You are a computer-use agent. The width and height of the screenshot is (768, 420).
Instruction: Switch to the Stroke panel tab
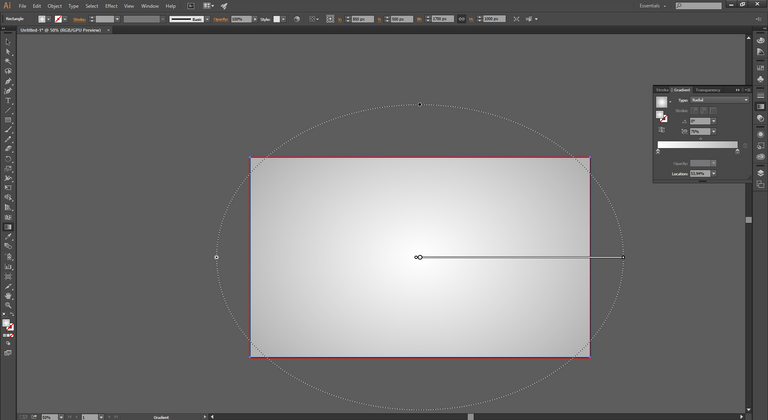(x=662, y=90)
